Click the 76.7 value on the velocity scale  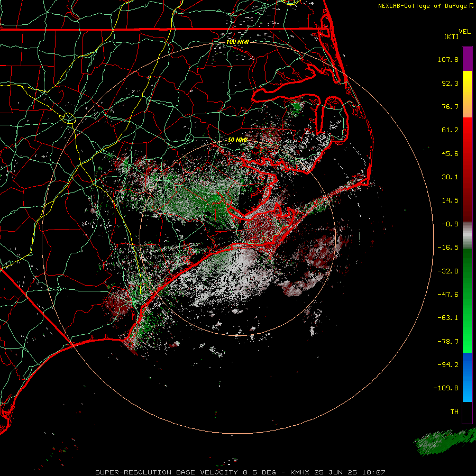450,106
